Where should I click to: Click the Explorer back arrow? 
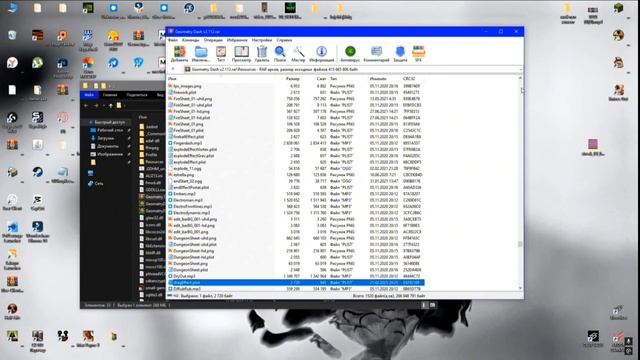(x=86, y=106)
